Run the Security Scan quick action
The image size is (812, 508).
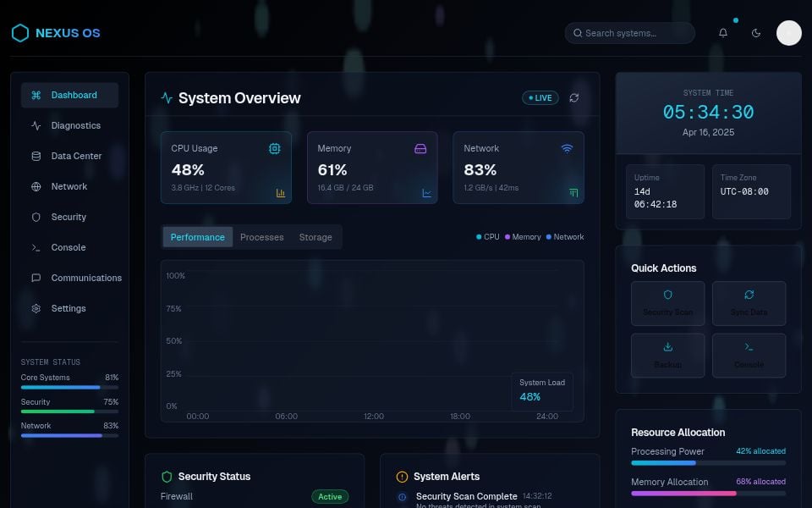(667, 303)
